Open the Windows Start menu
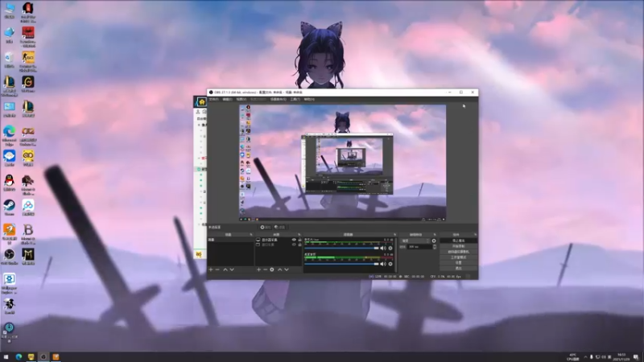 (6, 356)
